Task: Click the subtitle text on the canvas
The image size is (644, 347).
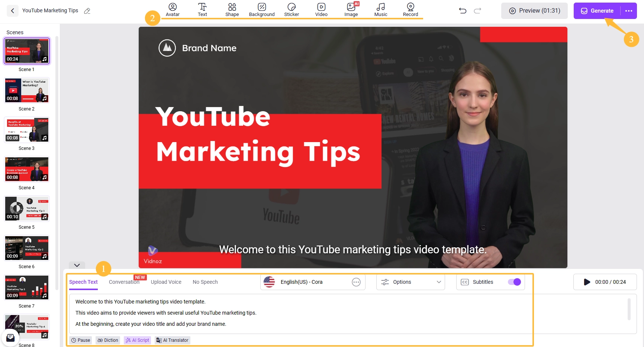Action: click(x=353, y=250)
